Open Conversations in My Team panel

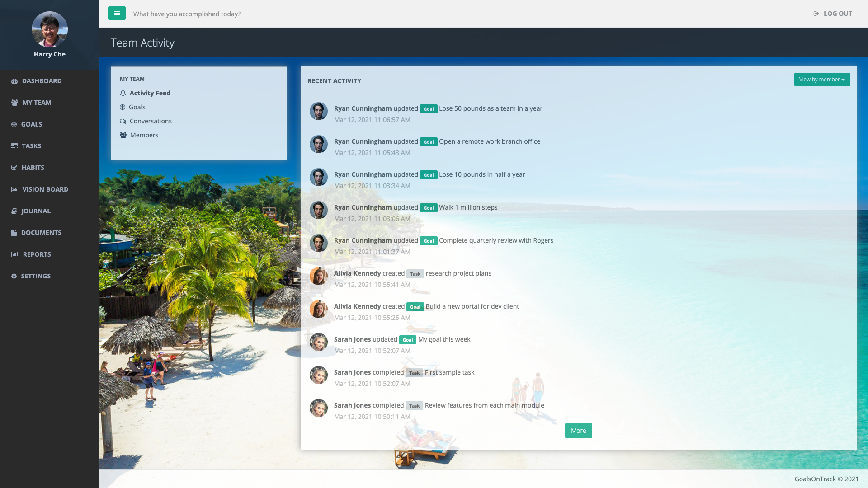(x=151, y=121)
